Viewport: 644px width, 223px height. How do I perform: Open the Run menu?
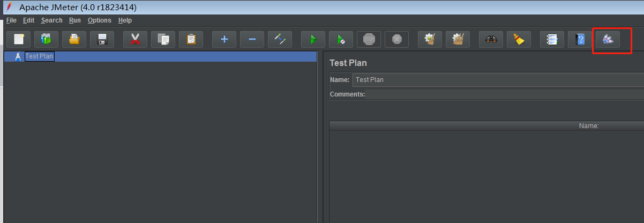[75, 20]
